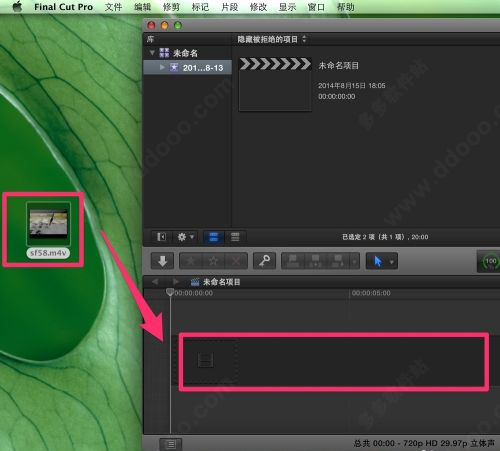Open the tools pop-up menu arrow
The image size is (500, 451).
392,262
